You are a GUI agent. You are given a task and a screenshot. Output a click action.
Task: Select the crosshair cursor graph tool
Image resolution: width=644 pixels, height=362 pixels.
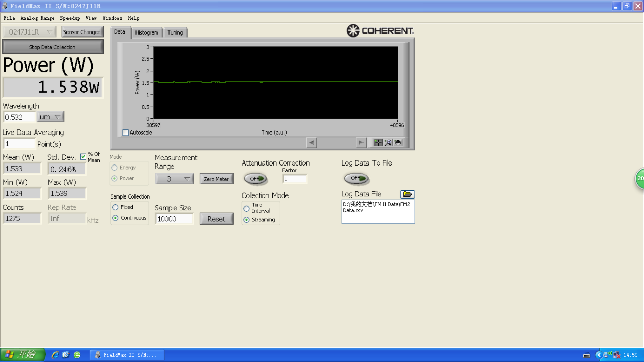(378, 143)
